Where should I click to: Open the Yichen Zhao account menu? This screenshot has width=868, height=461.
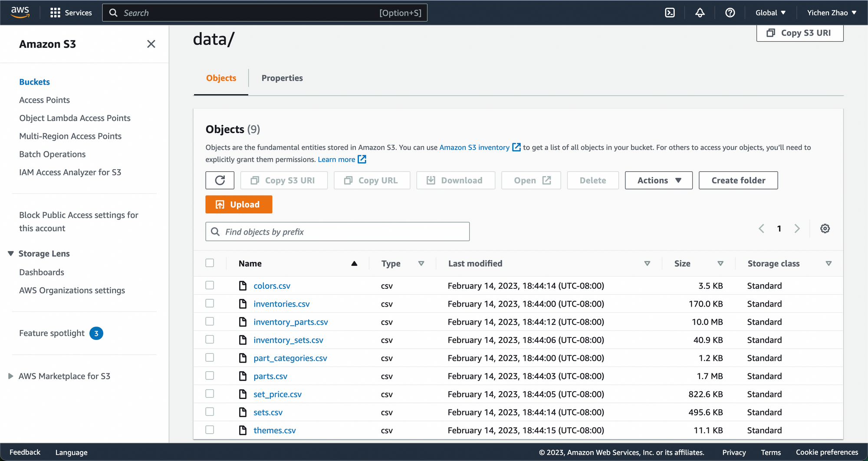pos(832,13)
